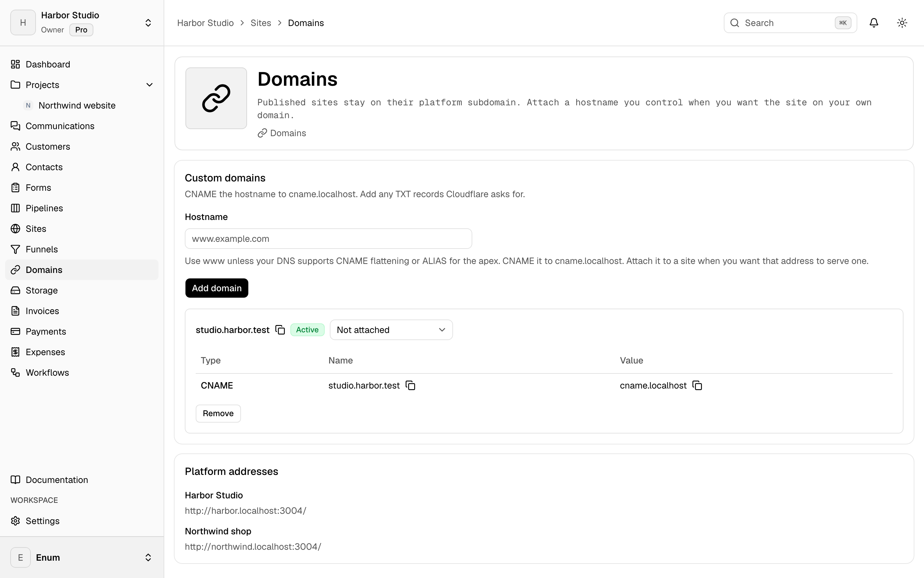924x578 pixels.
Task: Open the Payments page
Action: (82, 331)
